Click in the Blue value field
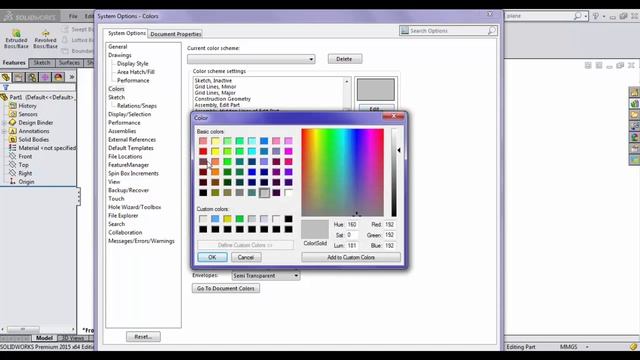This screenshot has width=640, height=360. click(390, 246)
